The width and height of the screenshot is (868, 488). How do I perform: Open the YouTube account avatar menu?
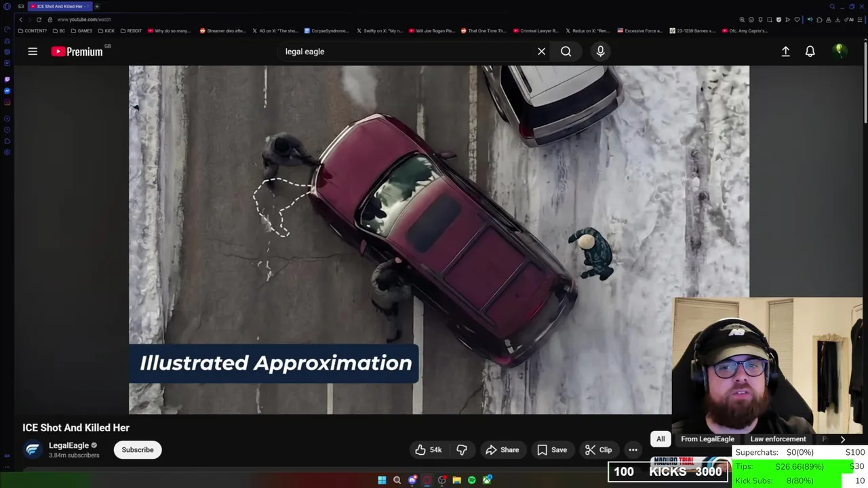[x=839, y=51]
